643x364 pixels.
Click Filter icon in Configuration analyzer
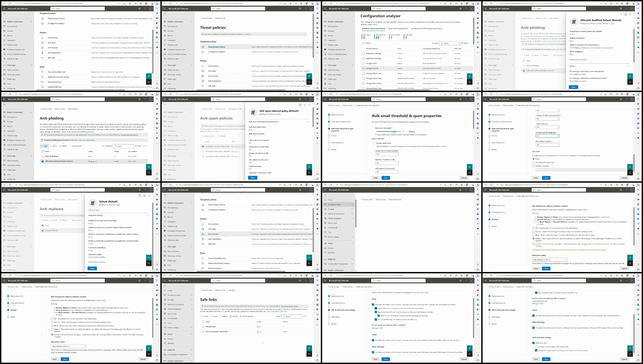pos(462,43)
